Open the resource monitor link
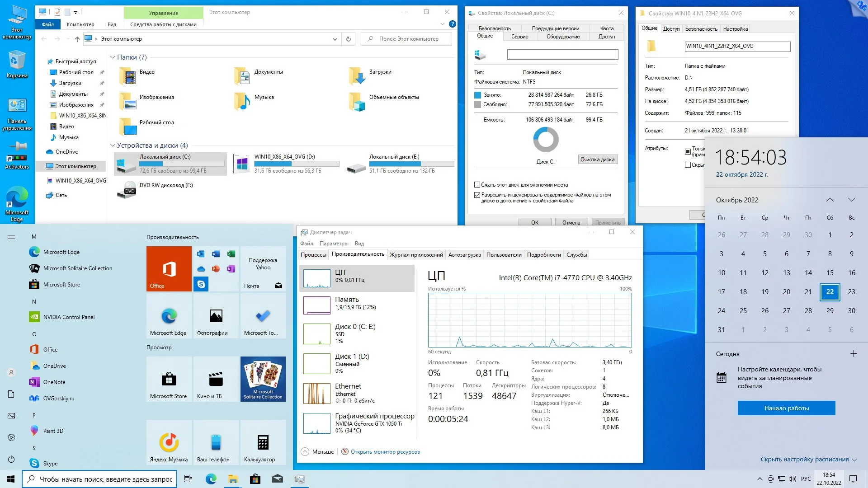 [385, 452]
